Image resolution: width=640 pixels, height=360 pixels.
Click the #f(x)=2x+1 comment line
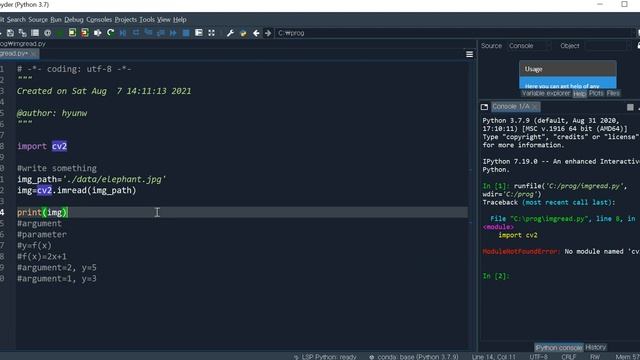(x=42, y=256)
